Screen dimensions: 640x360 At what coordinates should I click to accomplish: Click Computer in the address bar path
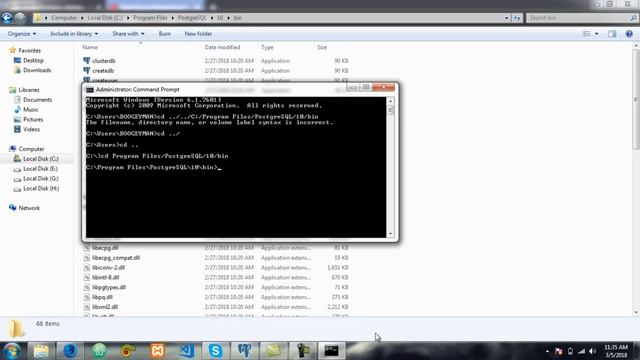pos(64,18)
